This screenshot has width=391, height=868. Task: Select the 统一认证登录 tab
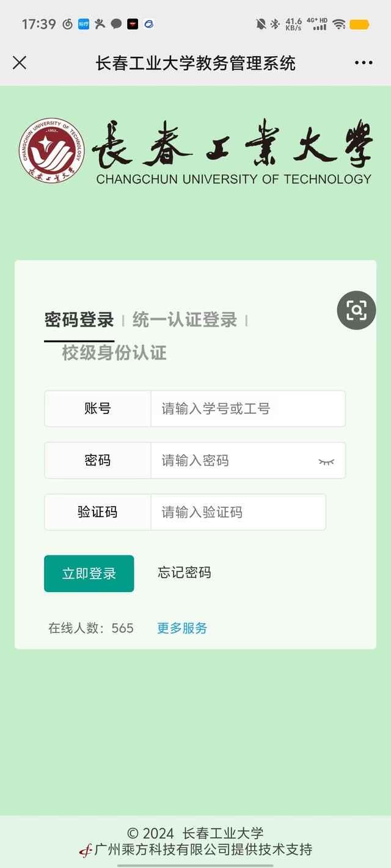185,320
